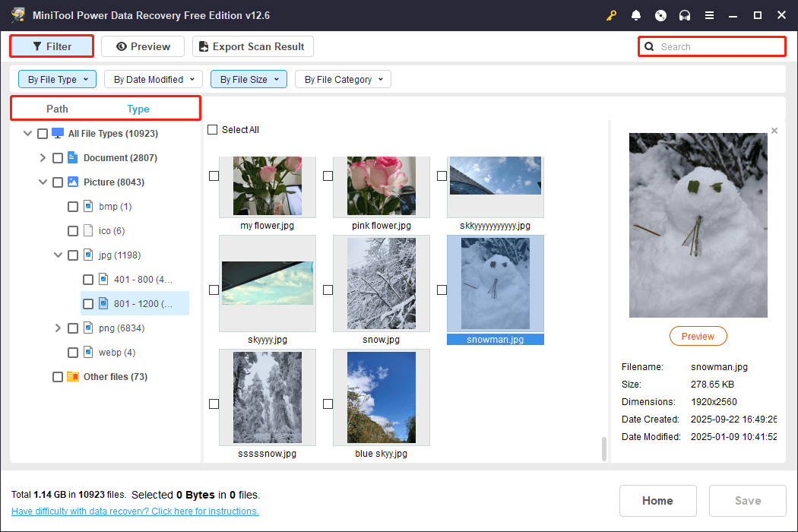
Task: Switch to the Path tab
Action: pyautogui.click(x=57, y=109)
